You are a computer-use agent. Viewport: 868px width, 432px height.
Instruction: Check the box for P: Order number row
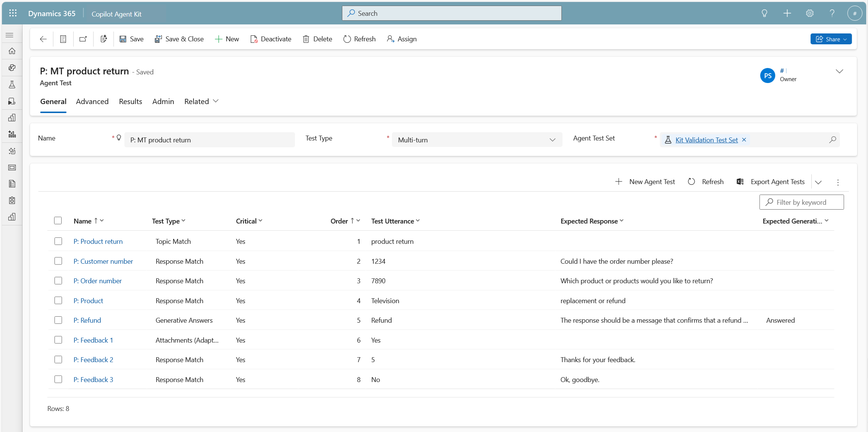[58, 281]
